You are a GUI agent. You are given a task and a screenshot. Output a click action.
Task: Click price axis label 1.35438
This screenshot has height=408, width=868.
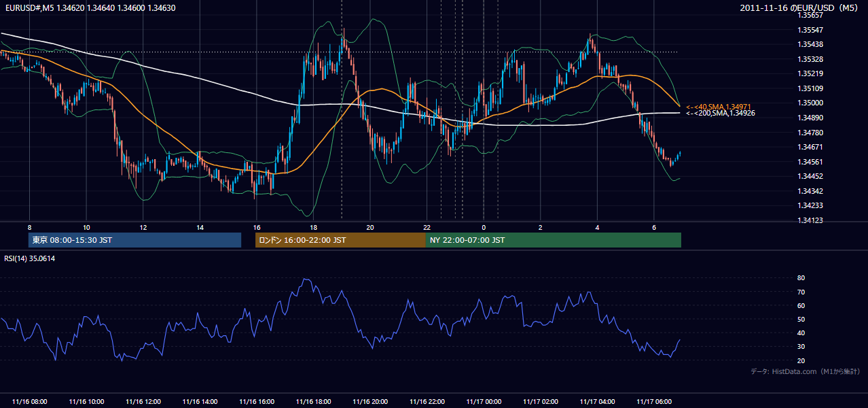(x=810, y=45)
